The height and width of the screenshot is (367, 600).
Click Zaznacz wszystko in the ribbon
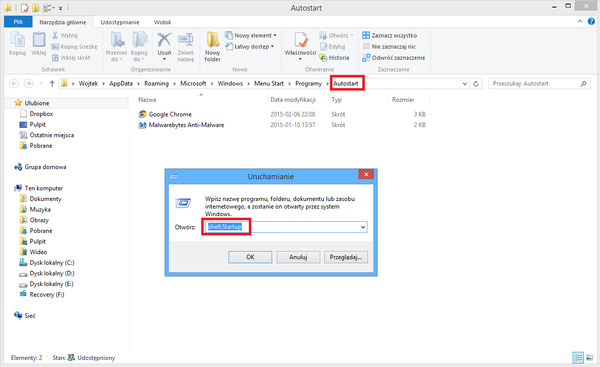pyautogui.click(x=390, y=35)
